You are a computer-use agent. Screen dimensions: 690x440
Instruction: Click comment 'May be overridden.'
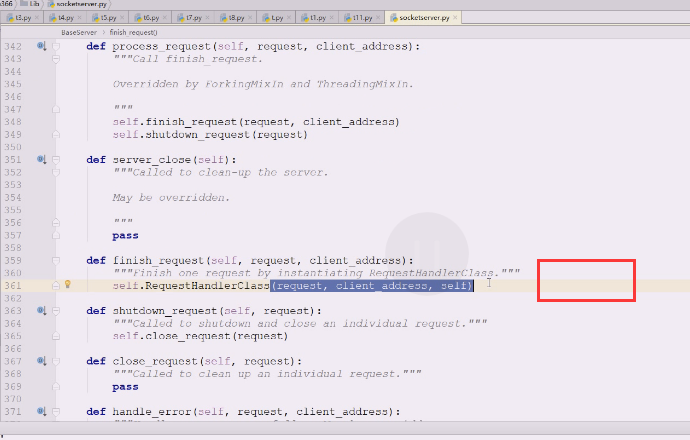click(171, 198)
